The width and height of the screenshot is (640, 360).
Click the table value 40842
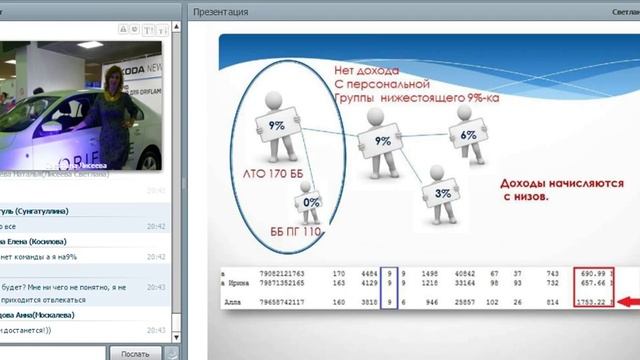tap(465, 273)
